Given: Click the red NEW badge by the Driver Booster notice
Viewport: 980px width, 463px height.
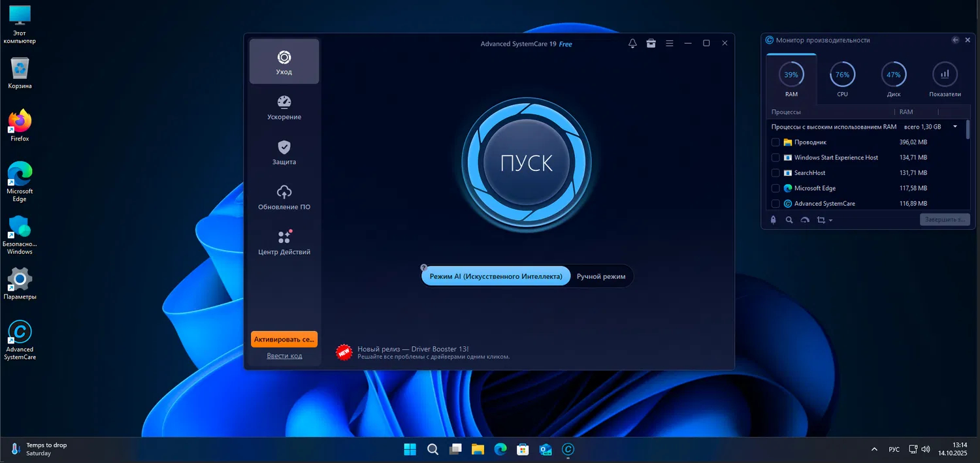Looking at the screenshot, I should 344,352.
